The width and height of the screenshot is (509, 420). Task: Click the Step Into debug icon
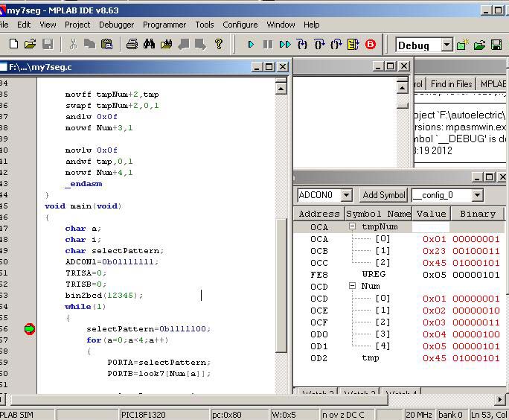(x=302, y=45)
